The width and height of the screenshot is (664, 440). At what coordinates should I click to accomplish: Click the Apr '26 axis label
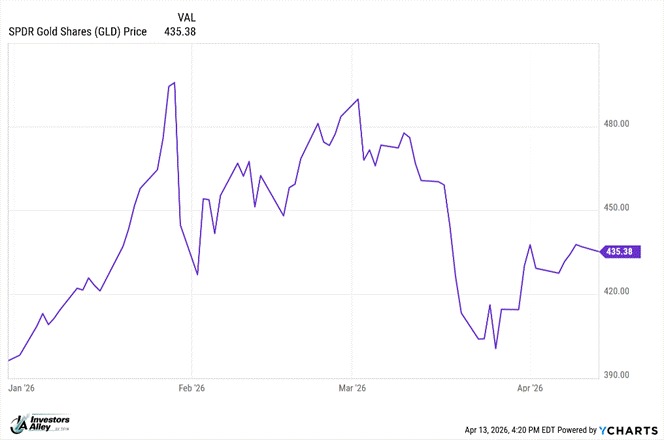click(x=529, y=387)
